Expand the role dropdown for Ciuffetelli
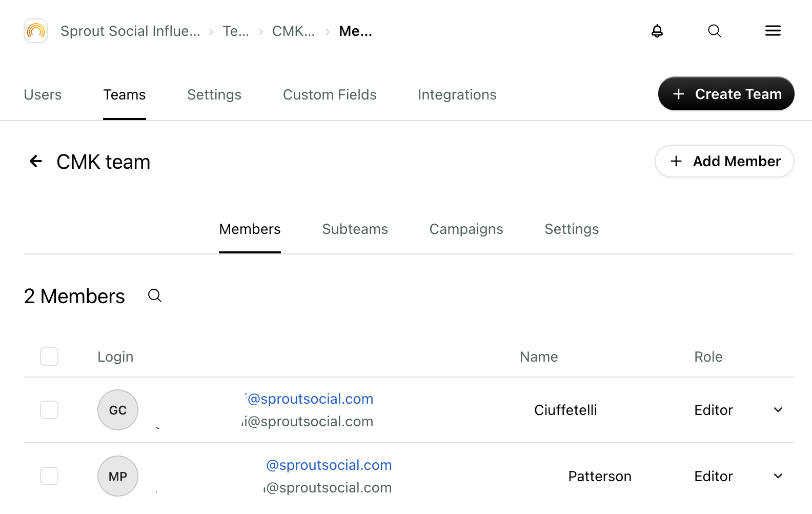 778,410
